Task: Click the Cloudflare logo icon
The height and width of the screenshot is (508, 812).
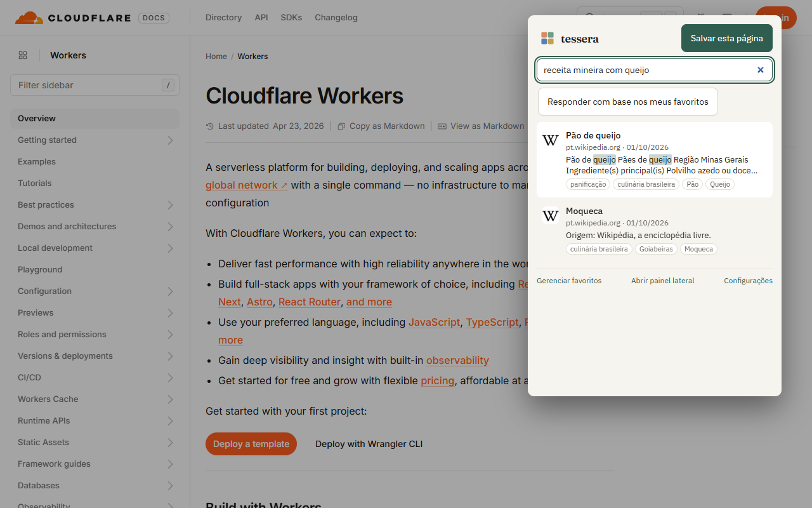Action: point(29,18)
